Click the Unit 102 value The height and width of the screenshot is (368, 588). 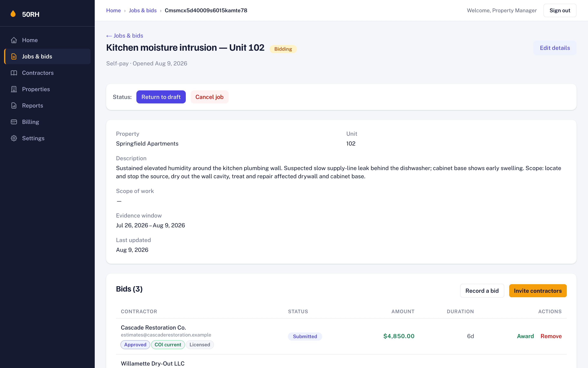[351, 144]
